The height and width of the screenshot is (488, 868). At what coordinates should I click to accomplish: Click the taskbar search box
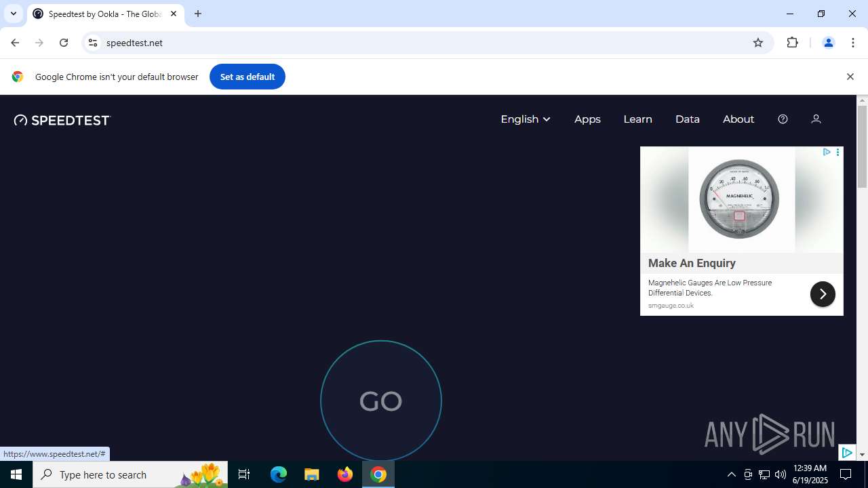pyautogui.click(x=130, y=474)
